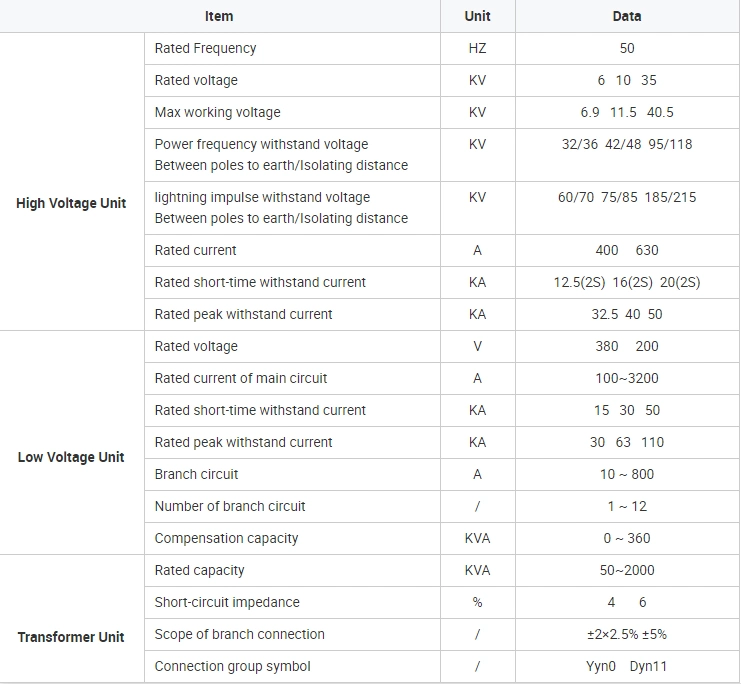Select the 60/70 75/85 185/215 data cell
Screen dimensions: 741x684
pyautogui.click(x=627, y=208)
